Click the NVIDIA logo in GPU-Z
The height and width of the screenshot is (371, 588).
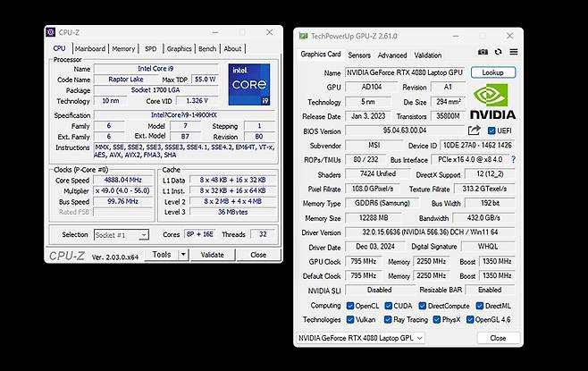click(492, 101)
